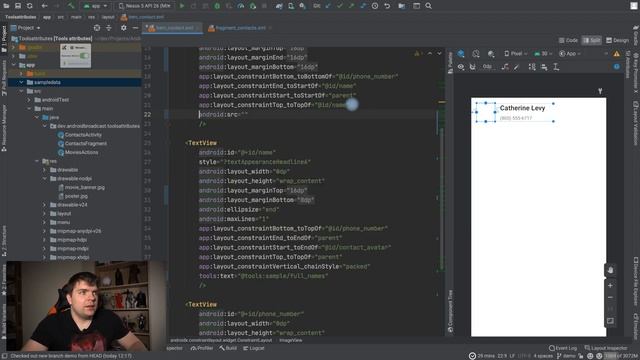Click the Profile app gauge icon
The image size is (640, 360).
(241, 6)
